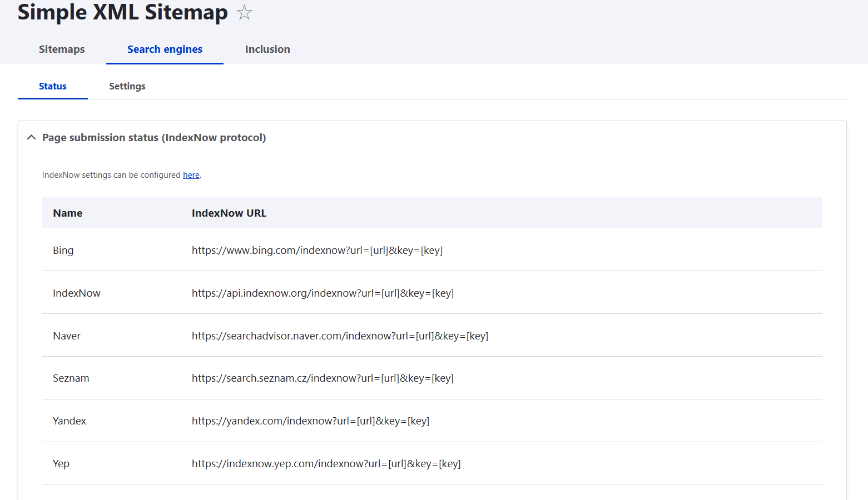
Task: Click the Name column header
Action: click(67, 213)
